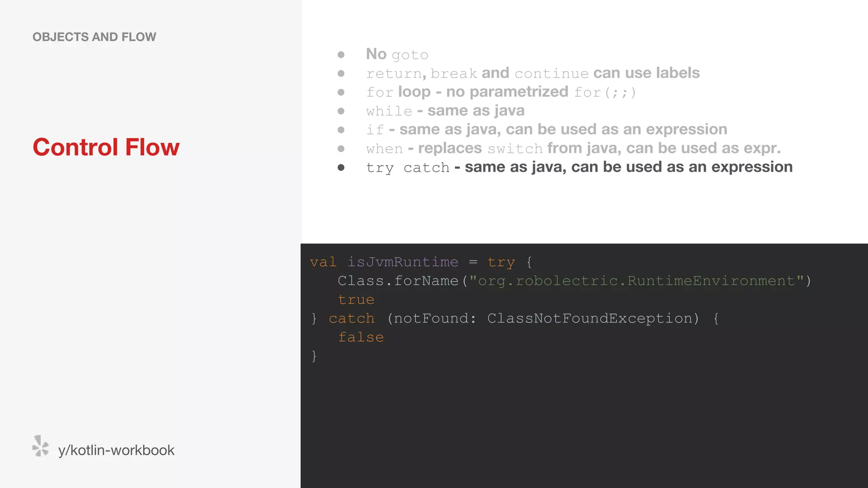Click the Yelp burst logo icon
Viewport: 868px width, 488px height.
41,446
